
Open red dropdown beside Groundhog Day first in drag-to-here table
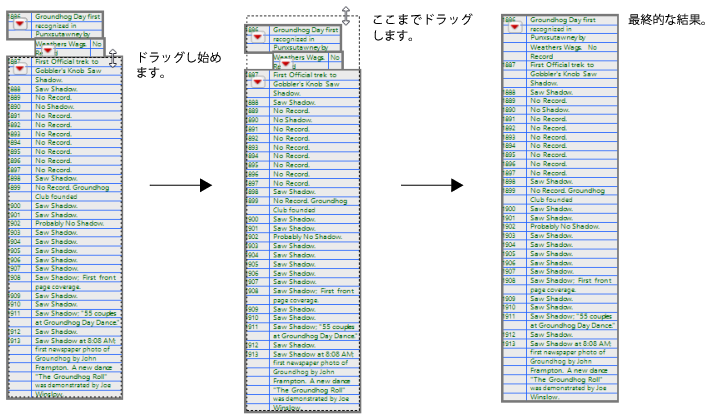coord(258,37)
